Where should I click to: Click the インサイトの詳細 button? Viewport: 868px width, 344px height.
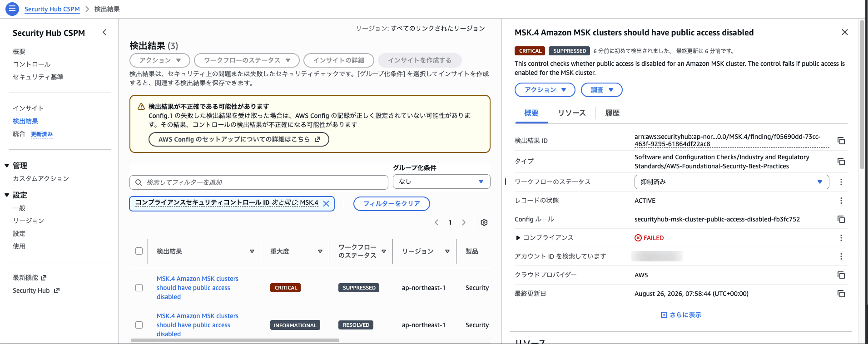pyautogui.click(x=339, y=60)
